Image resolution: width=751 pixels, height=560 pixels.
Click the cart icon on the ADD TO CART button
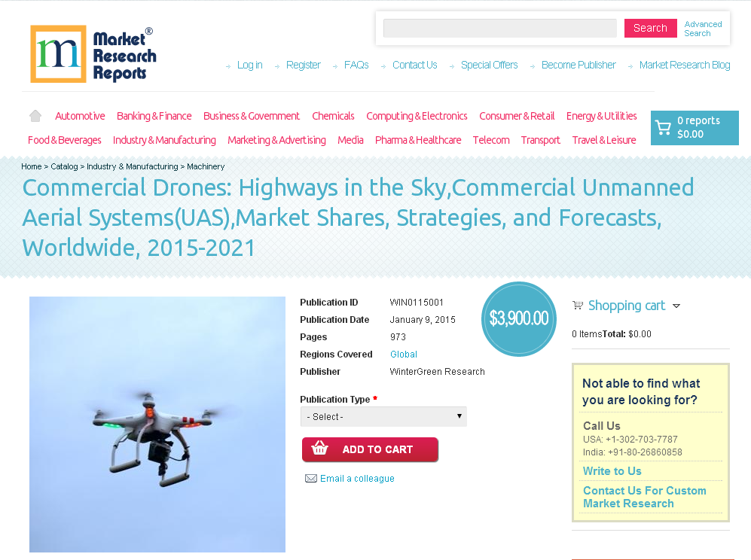coord(319,449)
